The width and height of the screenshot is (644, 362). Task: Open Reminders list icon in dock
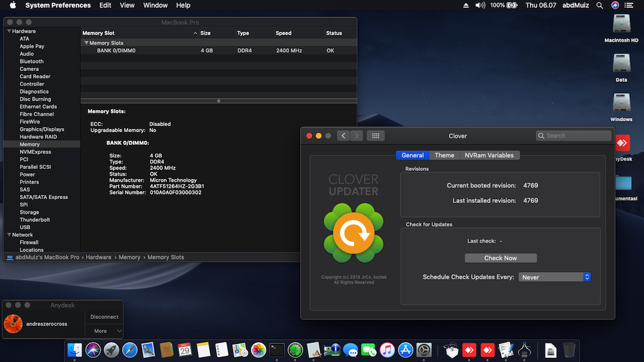[x=221, y=350]
